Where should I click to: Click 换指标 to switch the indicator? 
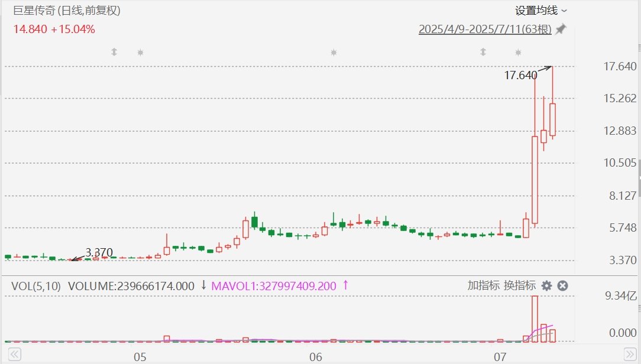tap(520, 285)
